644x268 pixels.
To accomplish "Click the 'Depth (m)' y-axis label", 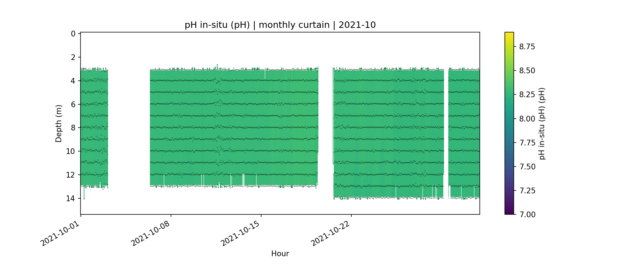I will pos(59,123).
